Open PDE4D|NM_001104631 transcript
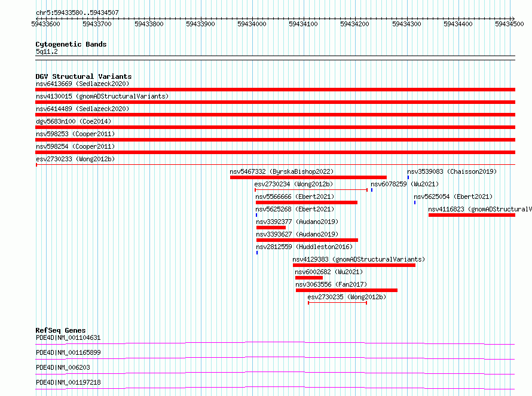The height and width of the screenshot is (396, 532). click(68, 337)
